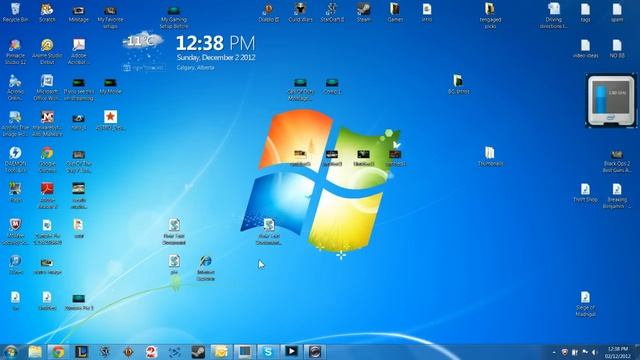The width and height of the screenshot is (640, 360).
Task: Click the Sunday, December 2 2012 date text
Action: pos(216,58)
